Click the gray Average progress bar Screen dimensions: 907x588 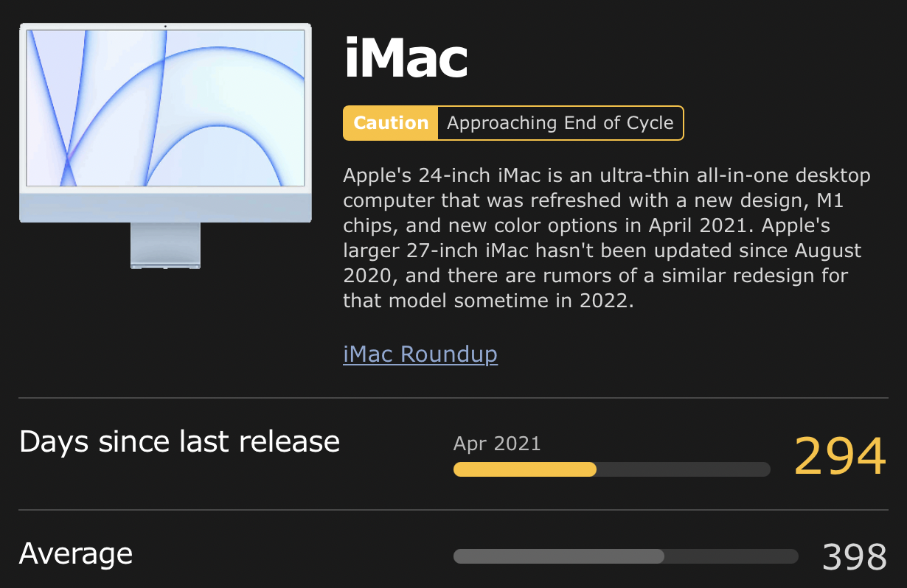(x=559, y=556)
